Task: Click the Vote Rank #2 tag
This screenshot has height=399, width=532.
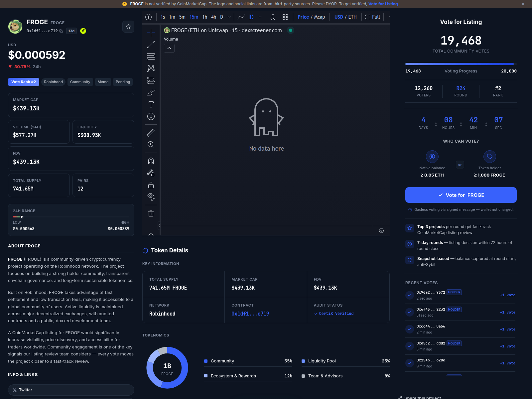Action: click(x=24, y=82)
